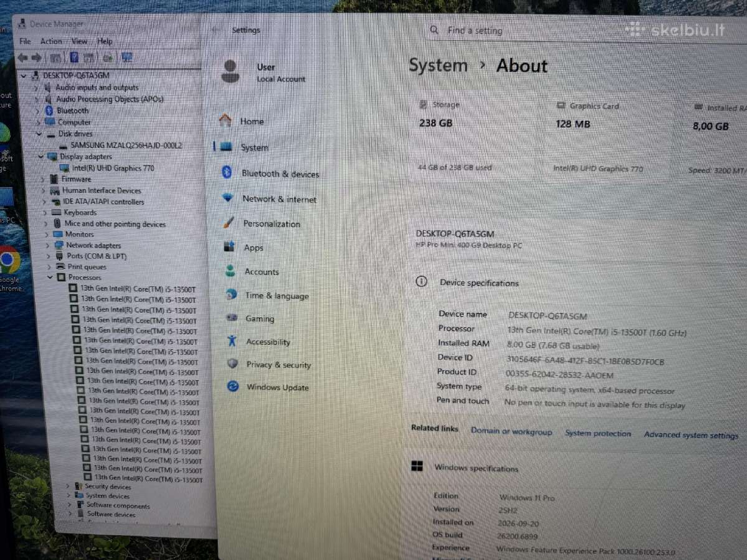Collapse the DESKTOP-Q6TA5GM root node
This screenshot has height=560, width=747.
coord(24,75)
